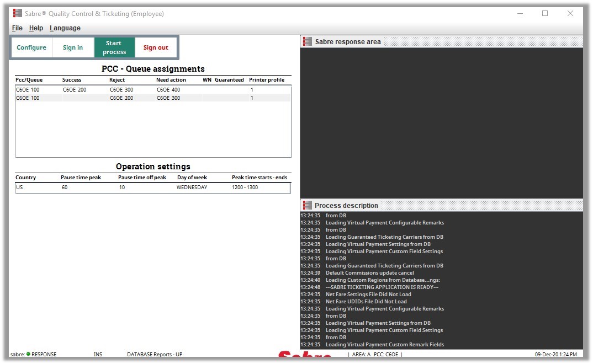Click the AREA: A status bar entry
The width and height of the screenshot is (593, 364).
tap(362, 354)
